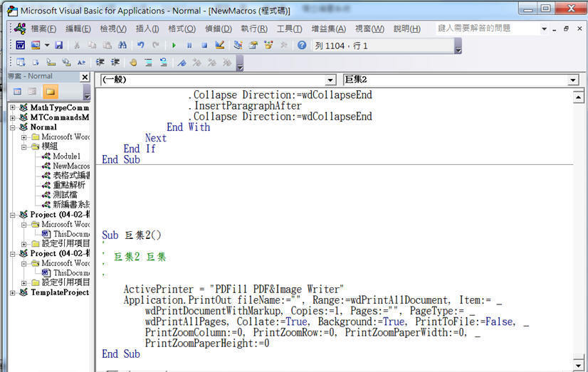Click the Toggle Bookmark flag icon
This screenshot has width=588, height=372.
(x=182, y=63)
